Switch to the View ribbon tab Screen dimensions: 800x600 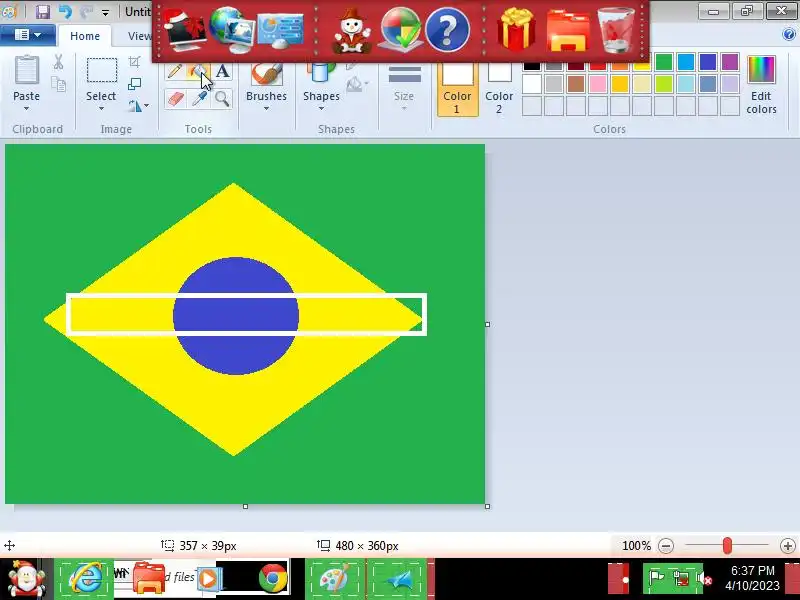point(139,36)
